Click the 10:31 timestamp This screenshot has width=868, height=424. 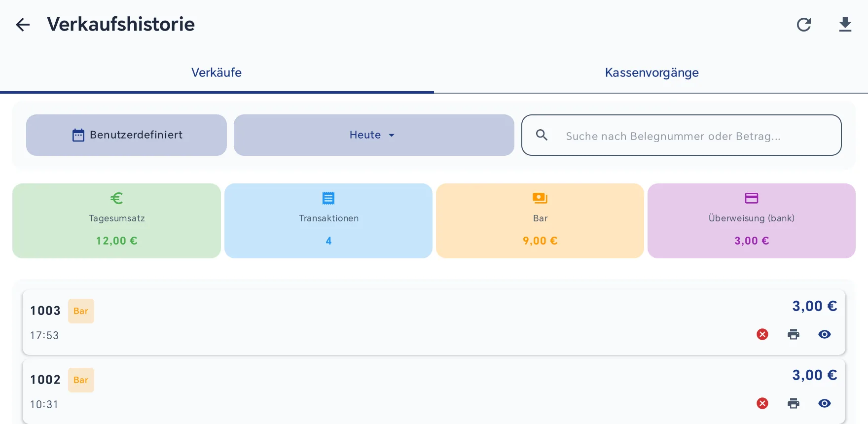(44, 404)
